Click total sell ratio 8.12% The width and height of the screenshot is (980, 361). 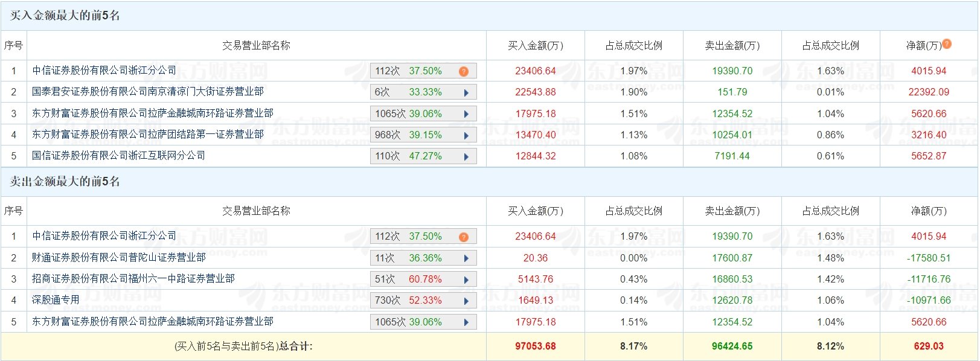[x=831, y=347]
